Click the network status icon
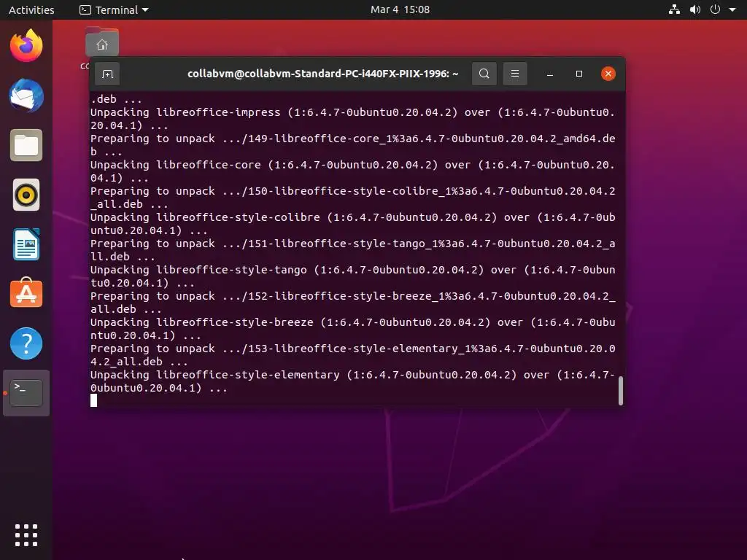 (674, 9)
